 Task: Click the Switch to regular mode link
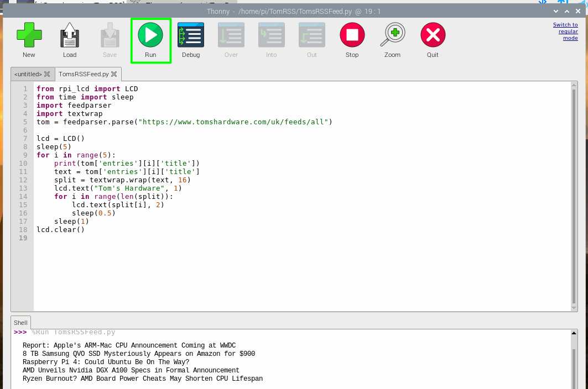click(x=565, y=30)
